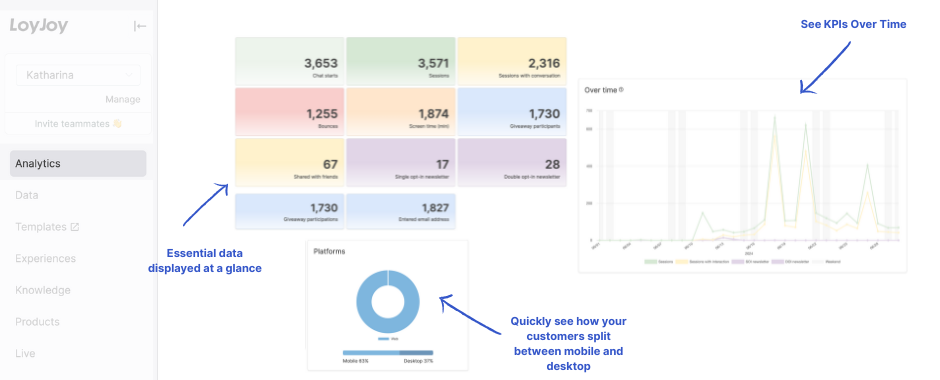
Task: Click the Platforms donut chart ring
Action: 365,301
